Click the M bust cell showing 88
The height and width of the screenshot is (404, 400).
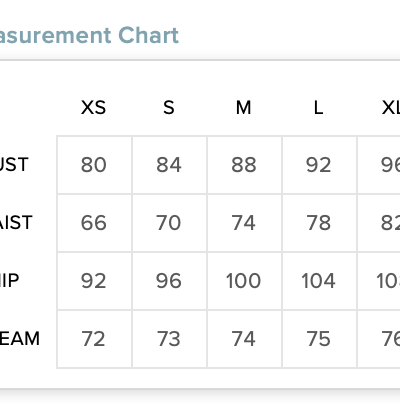pyautogui.click(x=244, y=165)
